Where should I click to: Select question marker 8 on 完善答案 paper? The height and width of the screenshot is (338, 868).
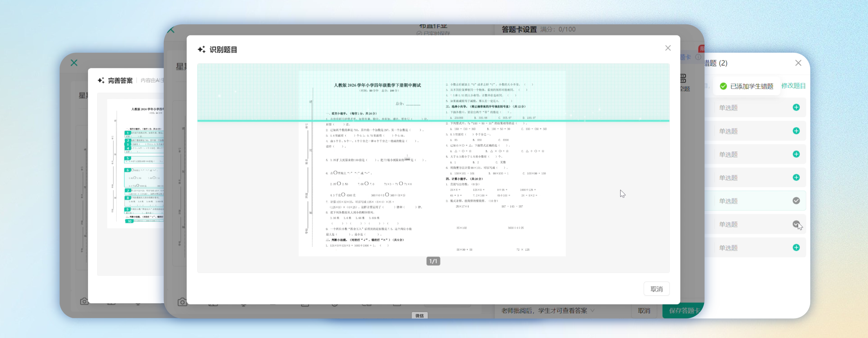[x=128, y=198]
